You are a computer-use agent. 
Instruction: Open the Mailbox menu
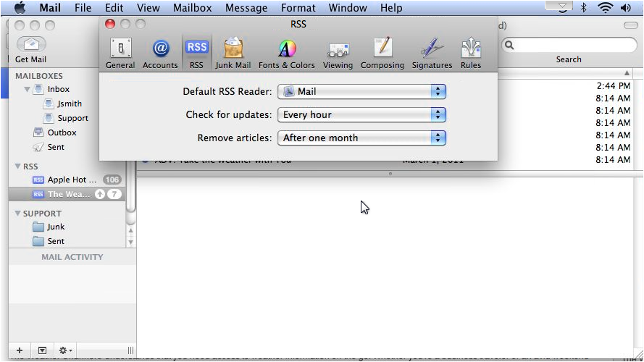point(192,8)
